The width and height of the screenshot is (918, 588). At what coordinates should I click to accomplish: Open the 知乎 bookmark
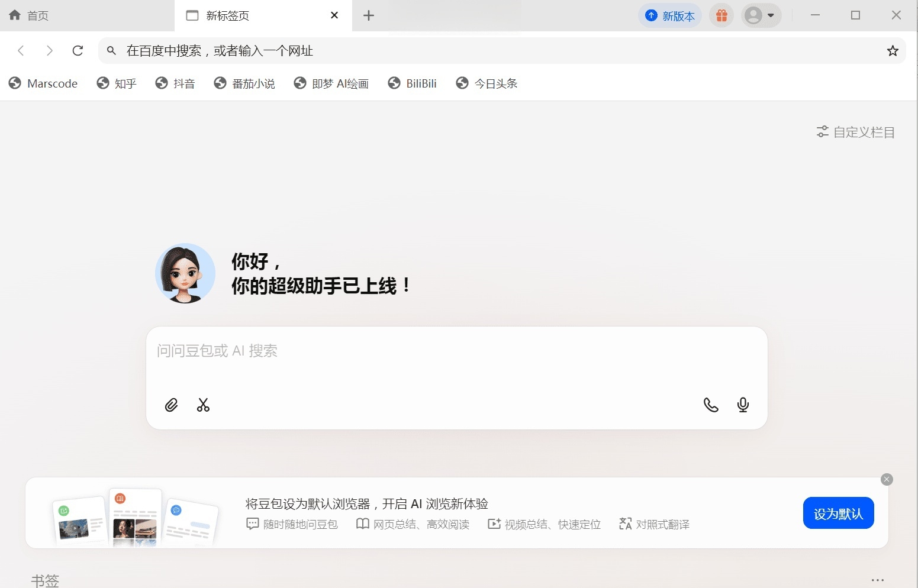coord(117,83)
